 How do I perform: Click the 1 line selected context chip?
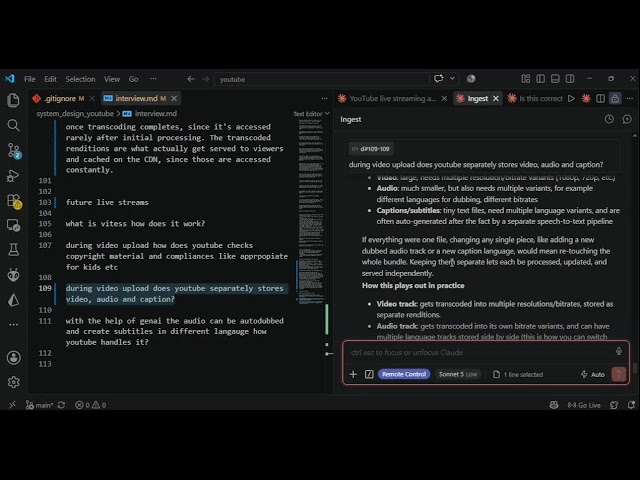click(518, 374)
